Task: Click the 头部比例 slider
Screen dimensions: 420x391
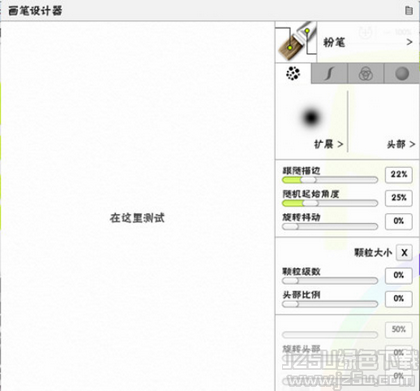Action: pos(330,304)
